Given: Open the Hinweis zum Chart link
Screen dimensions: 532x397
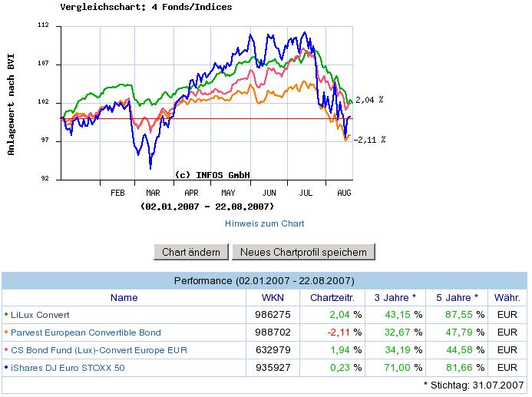Looking at the screenshot, I should pyautogui.click(x=265, y=223).
